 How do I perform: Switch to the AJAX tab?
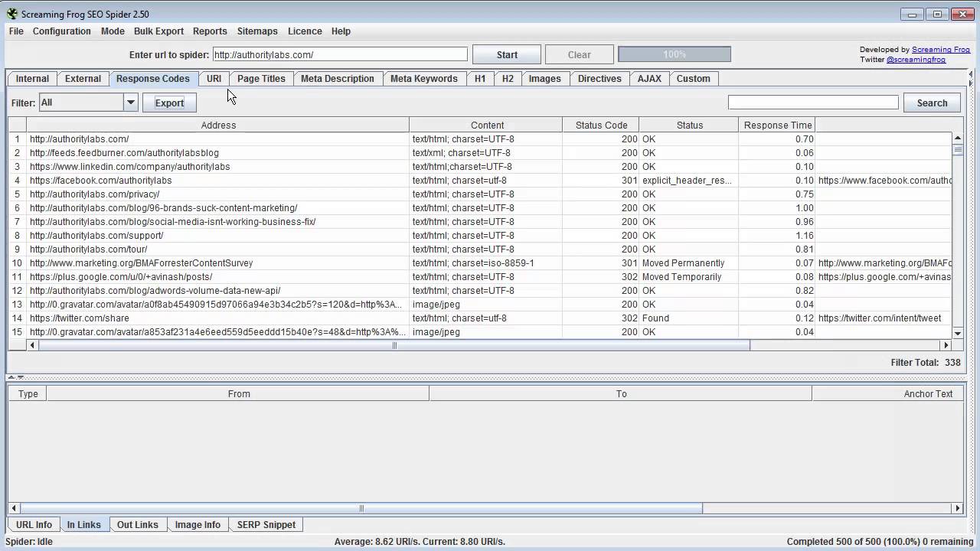tap(649, 79)
